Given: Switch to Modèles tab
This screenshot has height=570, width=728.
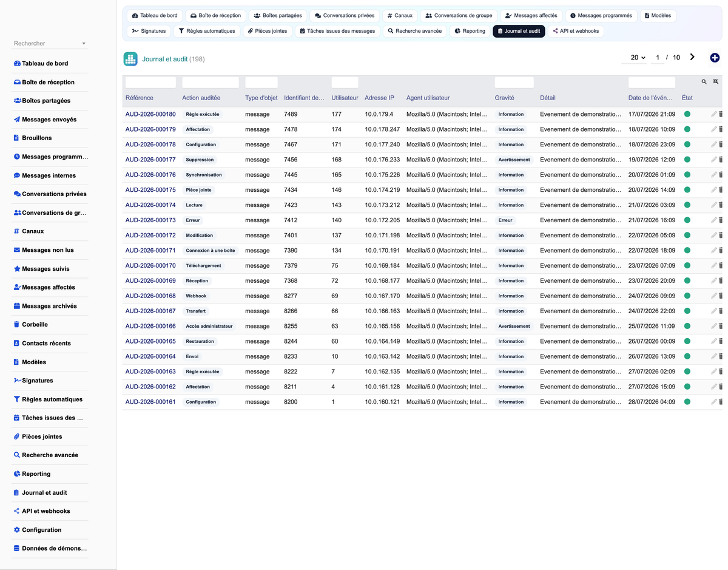Looking at the screenshot, I should pyautogui.click(x=658, y=16).
